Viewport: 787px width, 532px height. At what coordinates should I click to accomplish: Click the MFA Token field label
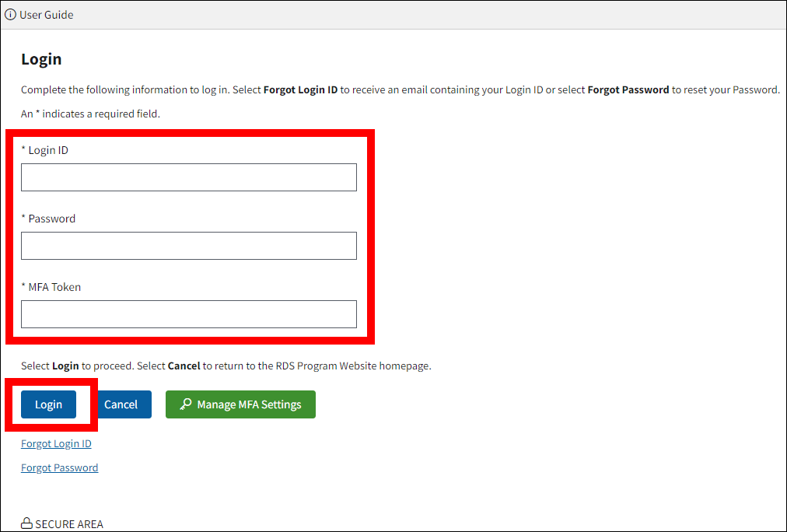[x=54, y=287]
